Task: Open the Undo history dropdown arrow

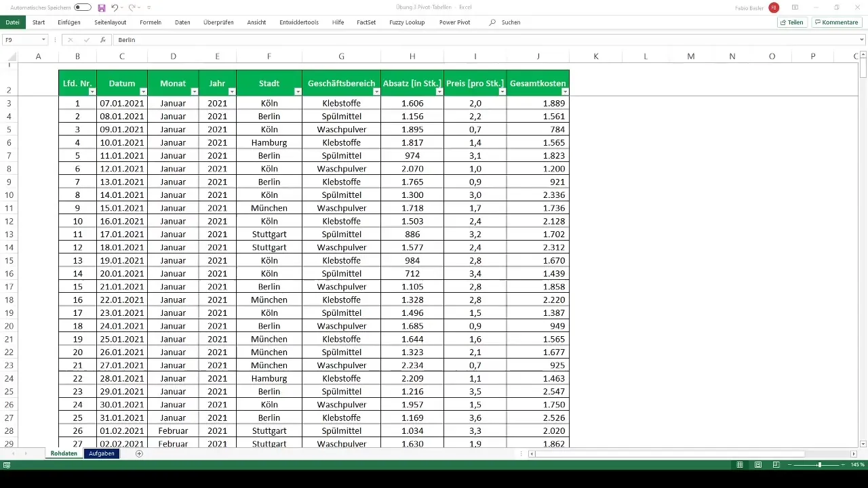Action: coord(123,7)
